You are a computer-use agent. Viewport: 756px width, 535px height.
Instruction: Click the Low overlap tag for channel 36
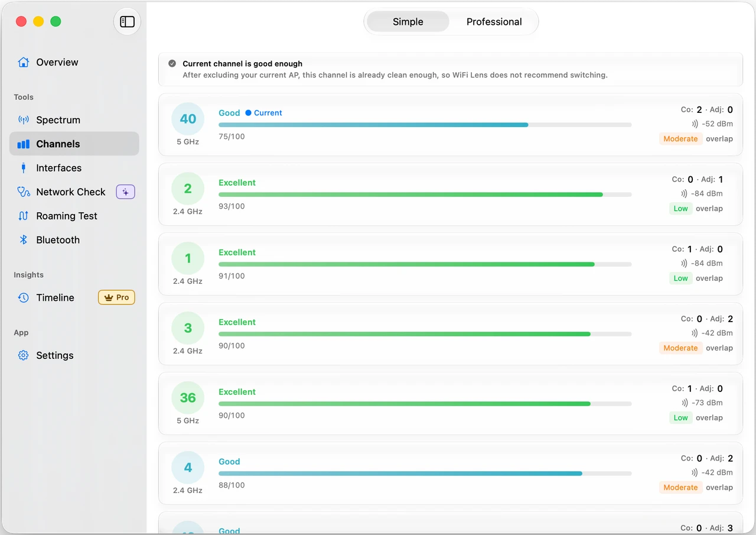(681, 418)
